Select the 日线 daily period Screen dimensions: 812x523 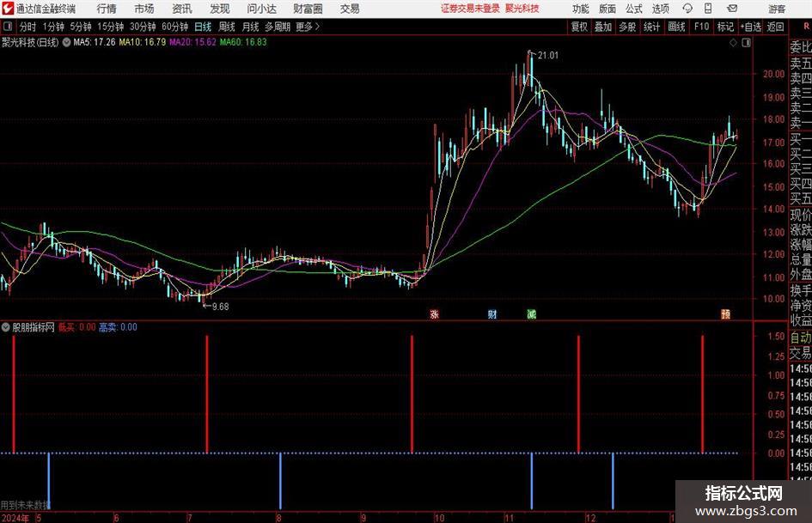(203, 27)
